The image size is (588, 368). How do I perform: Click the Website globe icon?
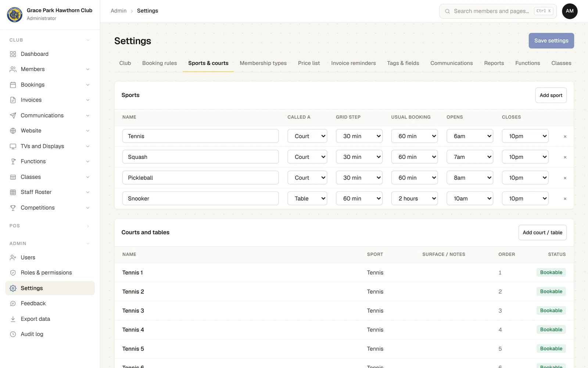pyautogui.click(x=13, y=131)
